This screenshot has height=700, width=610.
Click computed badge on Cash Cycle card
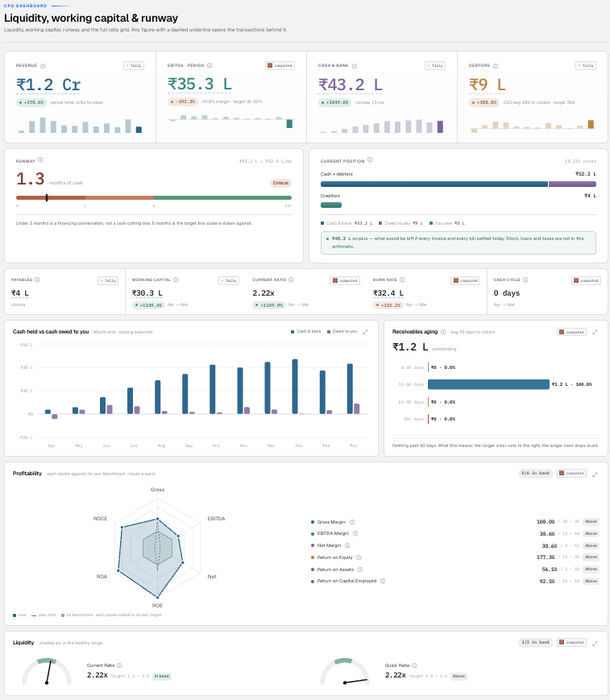[x=587, y=281]
